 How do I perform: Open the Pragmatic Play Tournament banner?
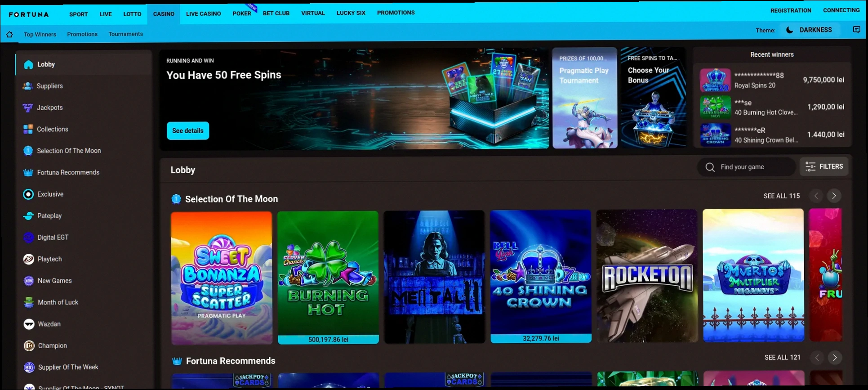coord(584,98)
